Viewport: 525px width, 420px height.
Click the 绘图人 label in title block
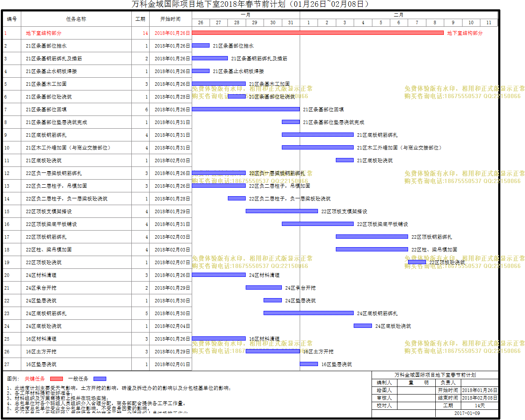[384, 390]
